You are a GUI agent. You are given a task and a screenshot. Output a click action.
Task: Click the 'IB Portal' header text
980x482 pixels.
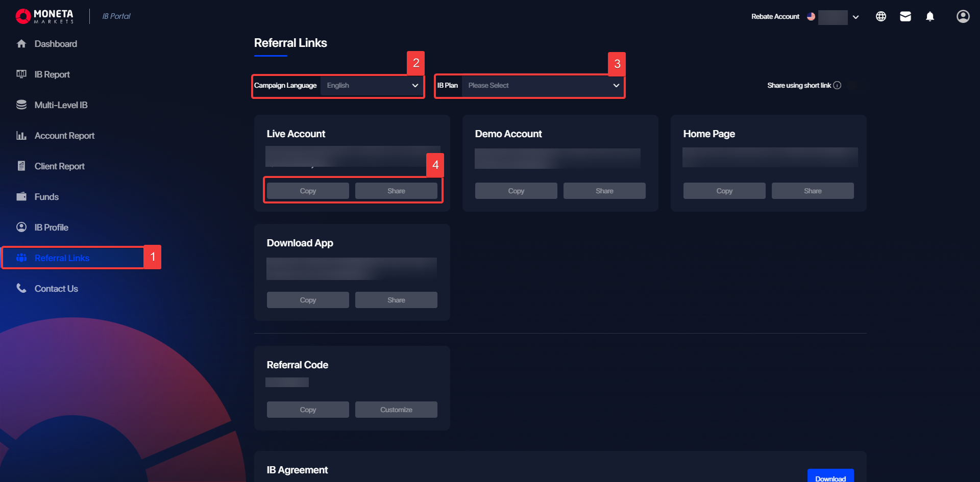(116, 16)
